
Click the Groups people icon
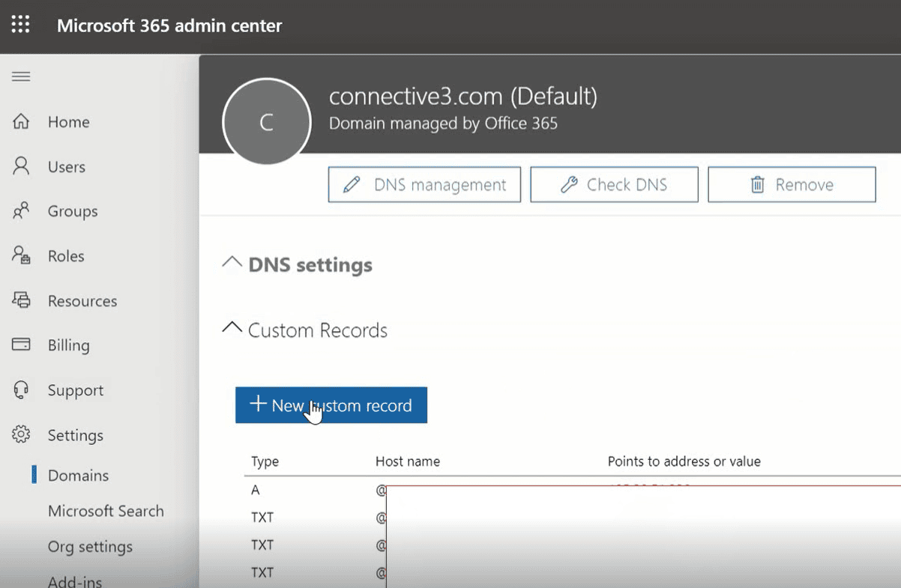click(x=21, y=211)
